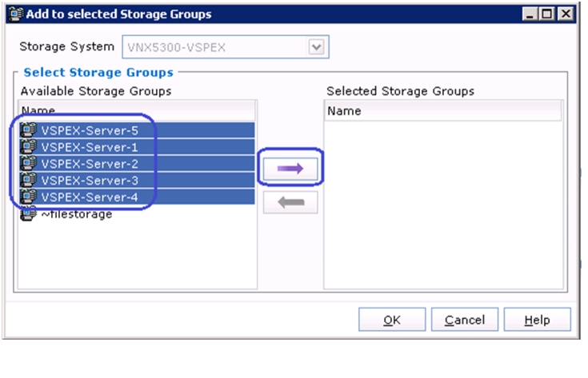Select the ~filestorage list entry
The height and width of the screenshot is (378, 588).
coord(77,214)
